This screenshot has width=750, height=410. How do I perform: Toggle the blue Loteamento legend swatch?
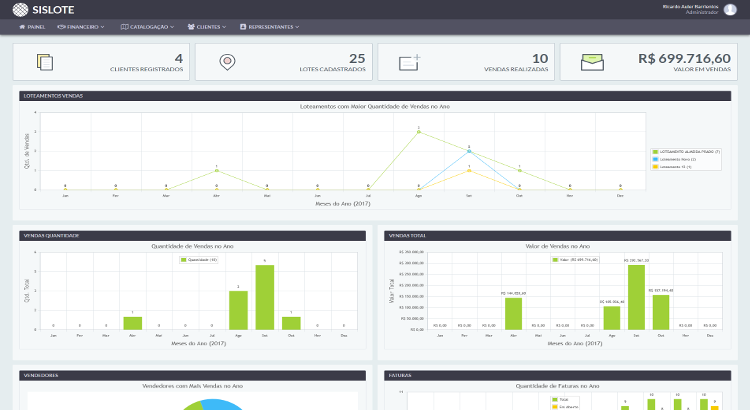pos(655,159)
